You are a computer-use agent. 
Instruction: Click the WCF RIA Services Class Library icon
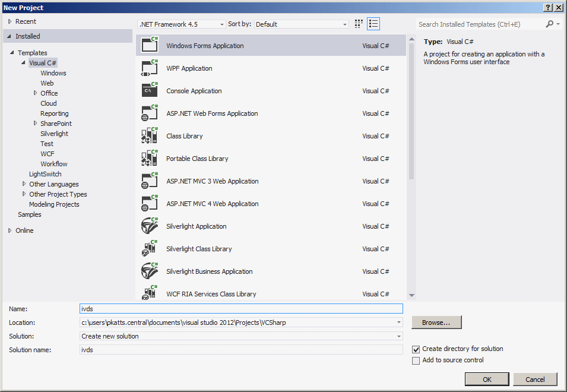[x=150, y=293]
